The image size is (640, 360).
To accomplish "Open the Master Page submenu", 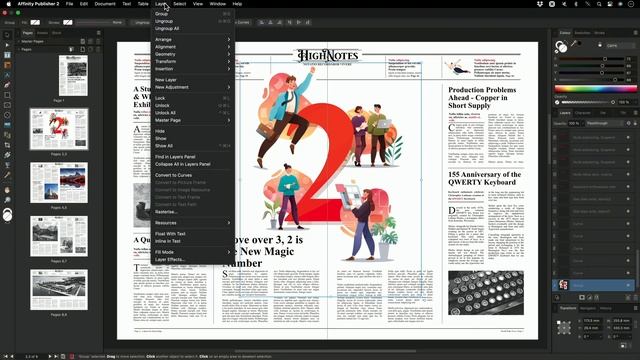I will tap(192, 120).
